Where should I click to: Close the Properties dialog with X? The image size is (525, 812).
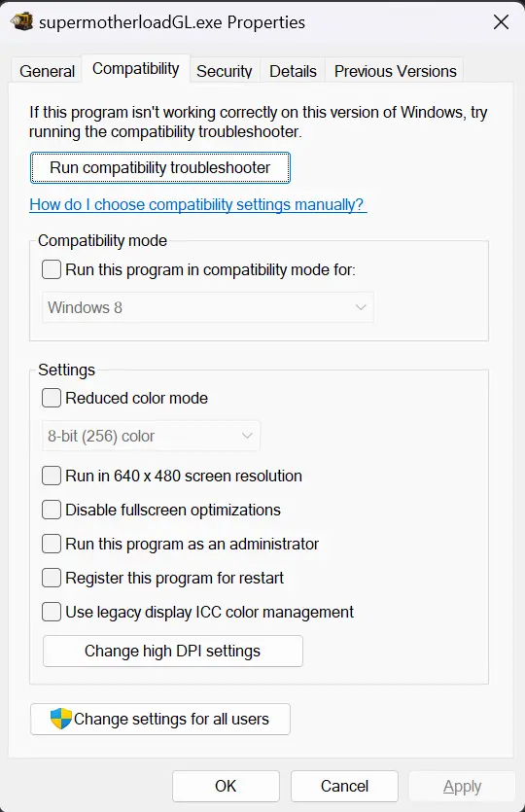coord(501,22)
